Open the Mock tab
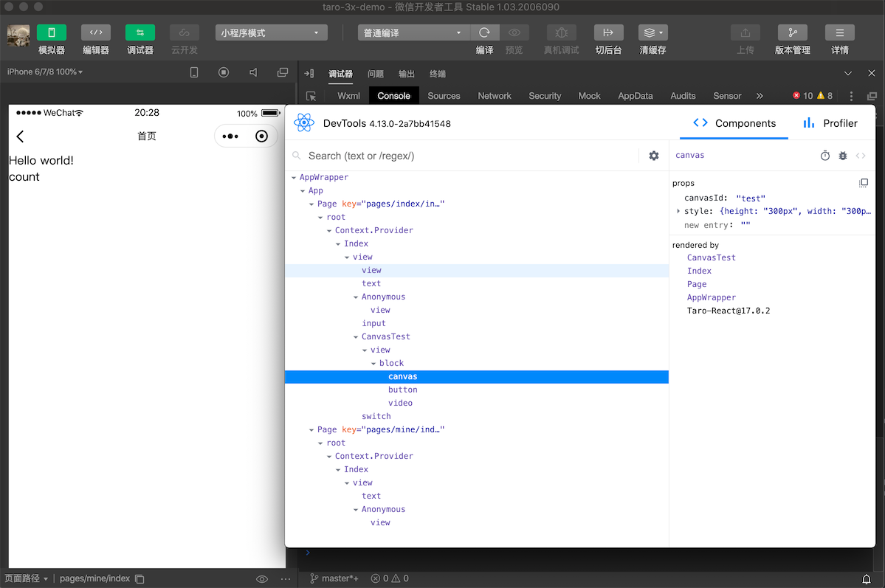Image resolution: width=885 pixels, height=588 pixels. [589, 96]
